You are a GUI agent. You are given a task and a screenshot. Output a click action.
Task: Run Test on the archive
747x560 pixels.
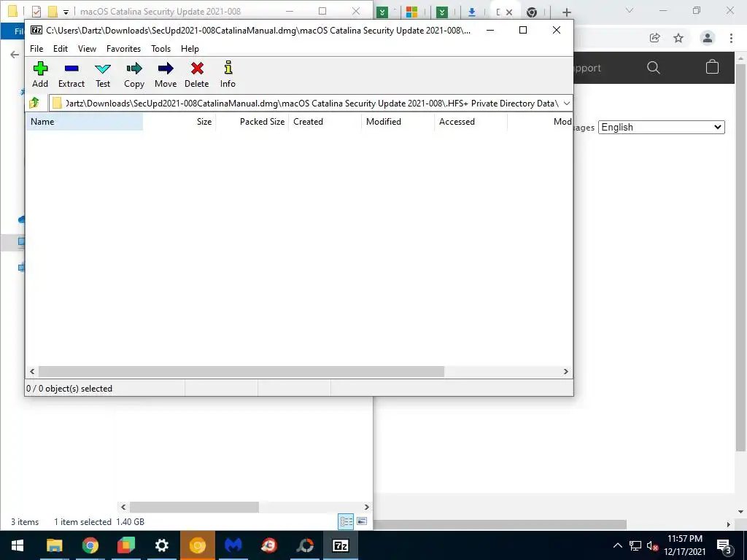point(103,74)
